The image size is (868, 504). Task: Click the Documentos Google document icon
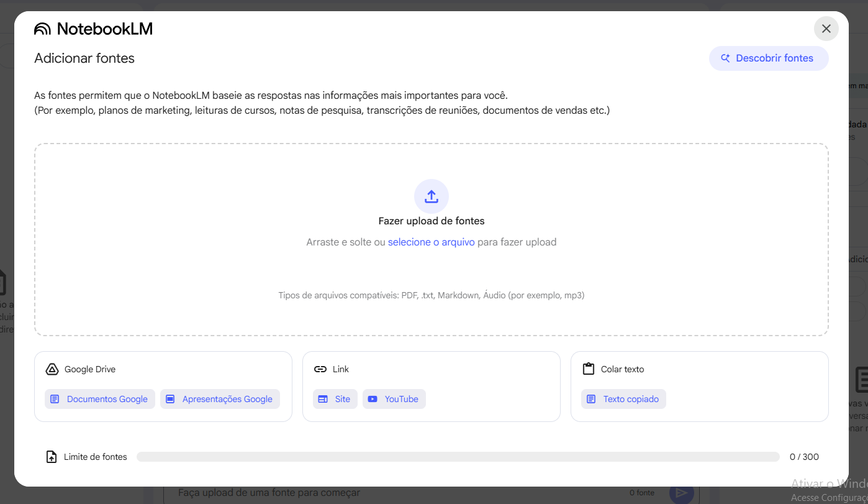(x=55, y=399)
